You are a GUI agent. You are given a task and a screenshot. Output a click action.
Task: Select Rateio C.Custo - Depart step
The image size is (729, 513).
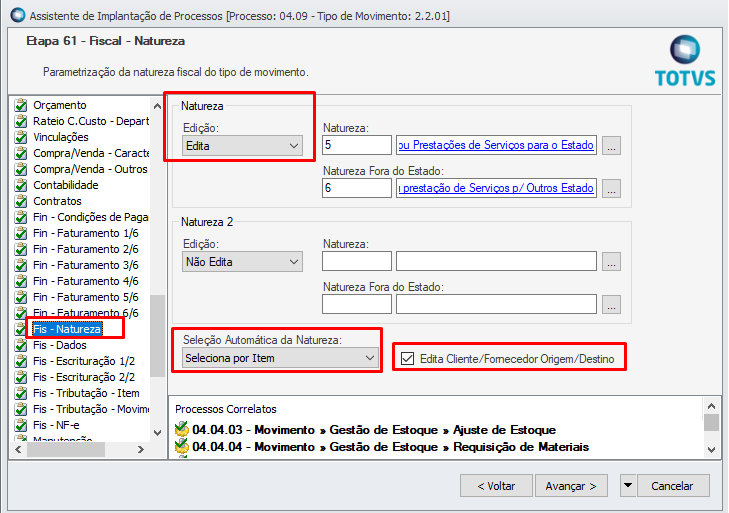pos(91,121)
